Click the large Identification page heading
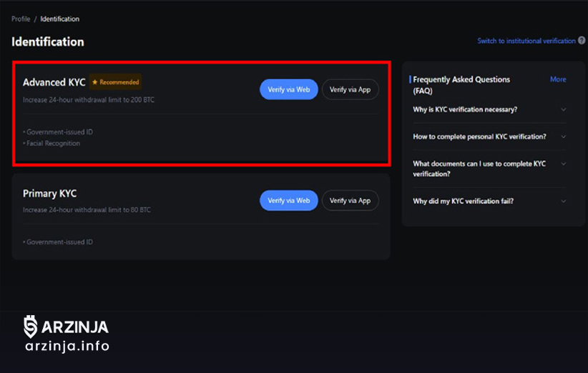Viewport: 588px width, 373px height. [48, 41]
